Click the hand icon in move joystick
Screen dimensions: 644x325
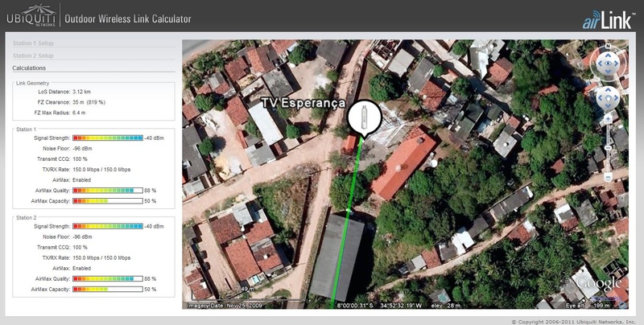tap(608, 97)
